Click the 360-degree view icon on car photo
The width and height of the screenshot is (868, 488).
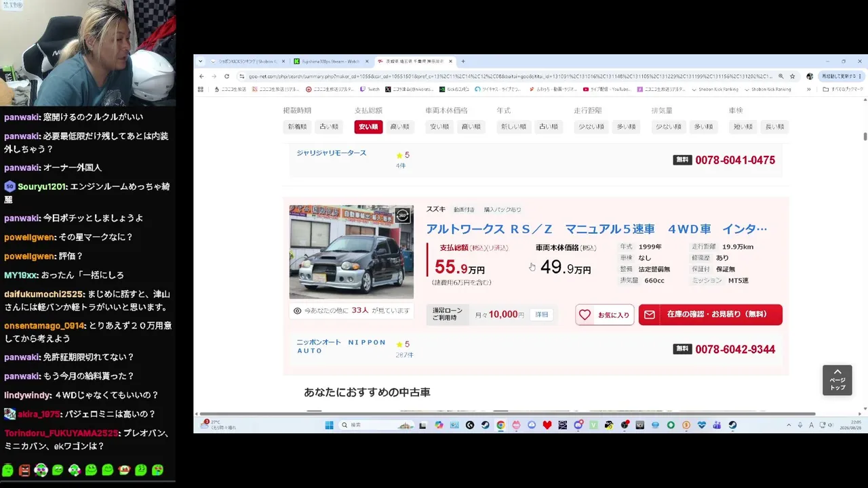(402, 216)
